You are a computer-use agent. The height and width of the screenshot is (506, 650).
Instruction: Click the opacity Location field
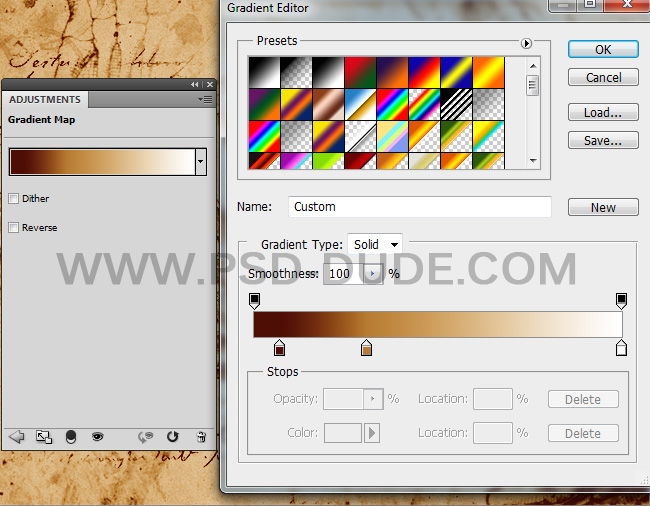(493, 399)
